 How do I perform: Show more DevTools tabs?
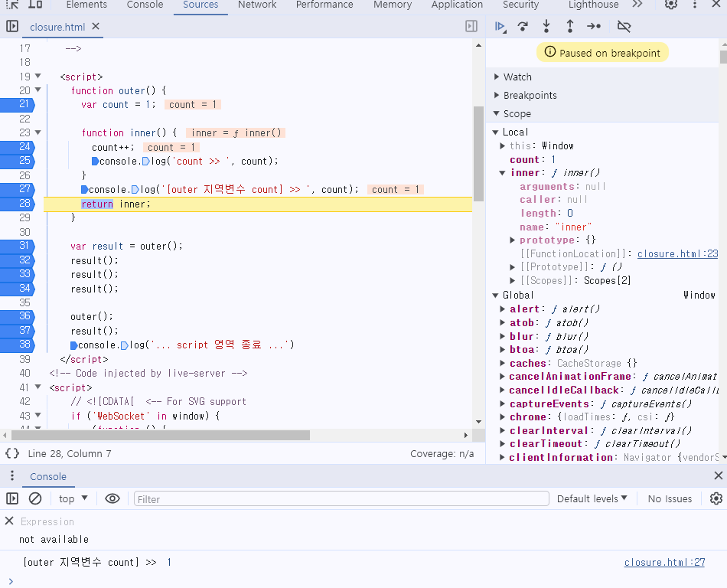point(637,5)
